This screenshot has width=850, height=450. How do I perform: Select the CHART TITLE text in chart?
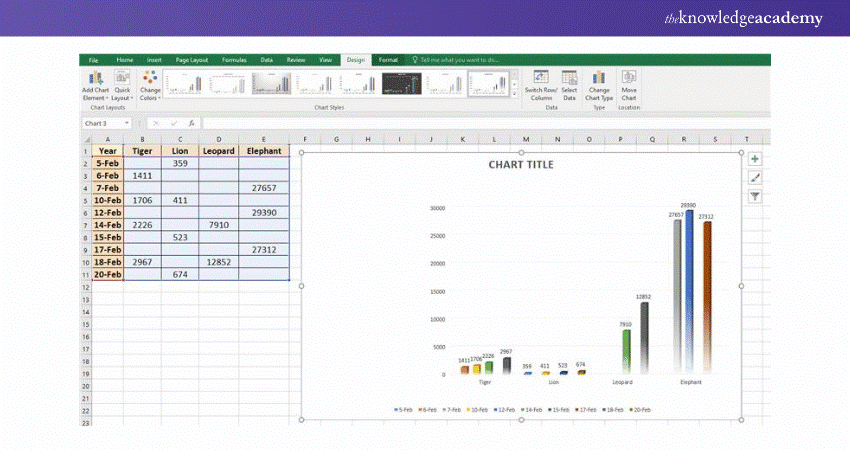coord(520,165)
